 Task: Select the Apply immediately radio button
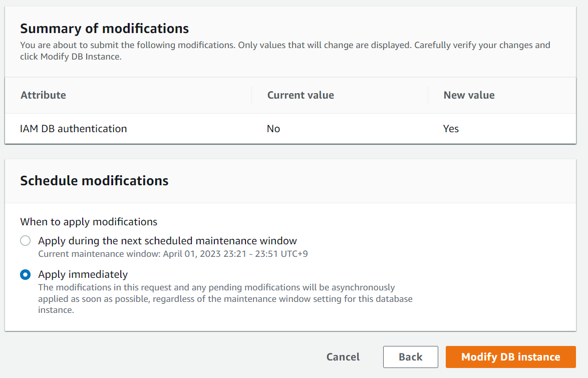point(25,275)
